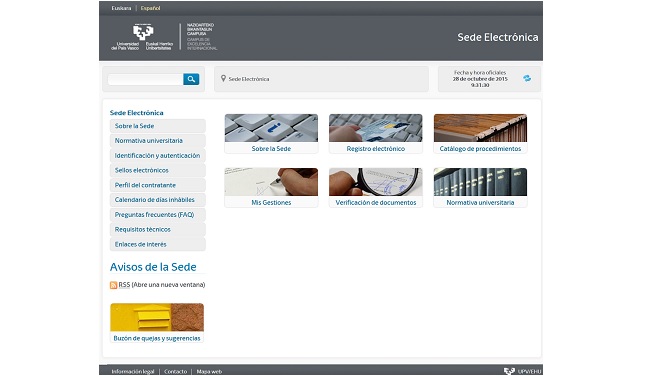The height and width of the screenshot is (378, 672).
Task: Open Sellos electrónicos menu entry
Action: (158, 170)
